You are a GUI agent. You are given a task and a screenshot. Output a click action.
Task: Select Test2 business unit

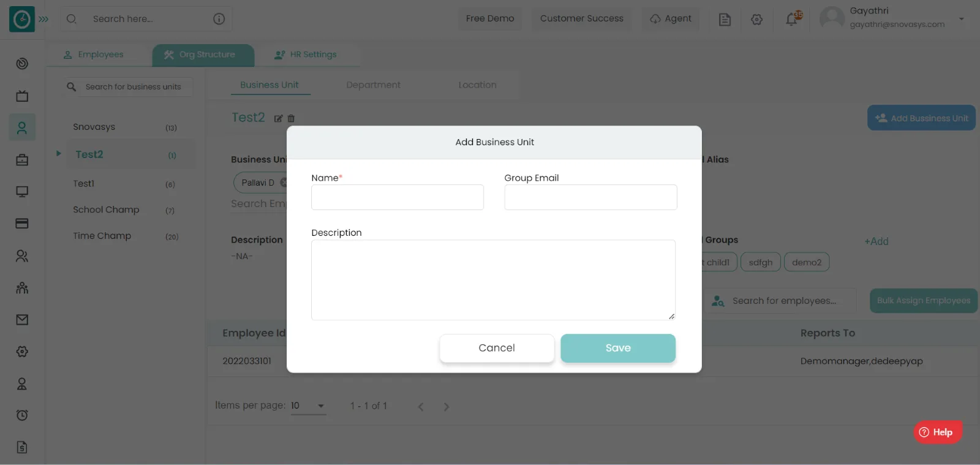click(130, 154)
